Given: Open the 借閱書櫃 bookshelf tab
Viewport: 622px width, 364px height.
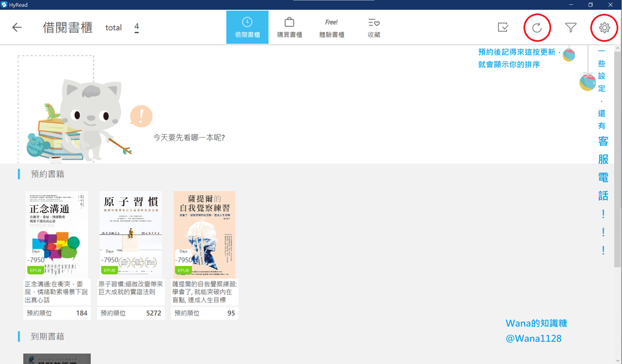Looking at the screenshot, I should coord(247,27).
